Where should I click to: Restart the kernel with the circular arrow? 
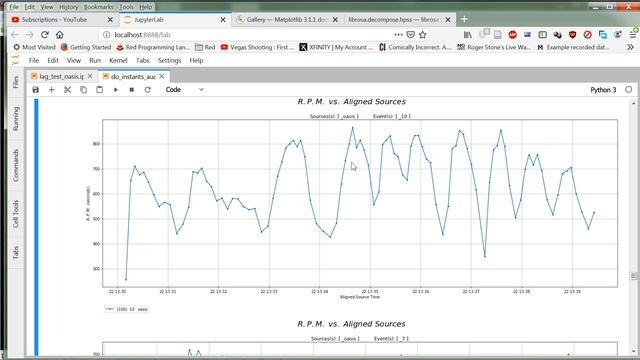147,90
